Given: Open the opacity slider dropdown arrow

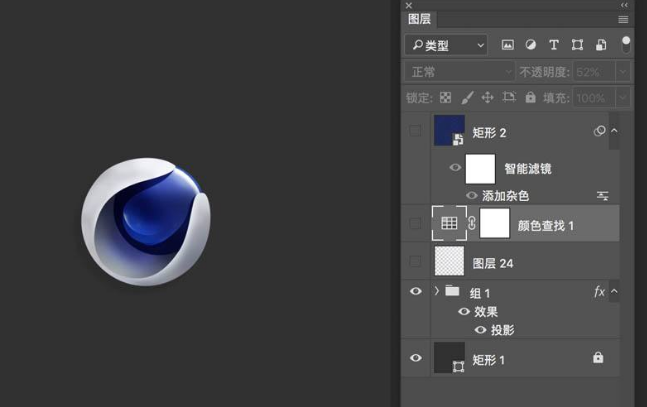Looking at the screenshot, I should pyautogui.click(x=623, y=72).
